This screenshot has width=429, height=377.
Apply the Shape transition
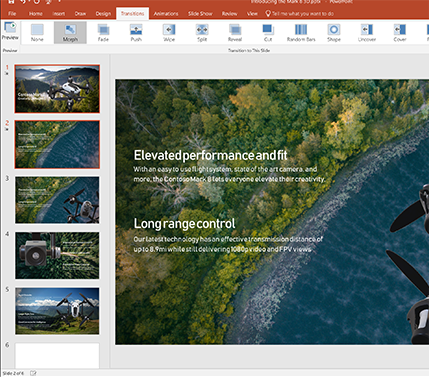pos(334,33)
